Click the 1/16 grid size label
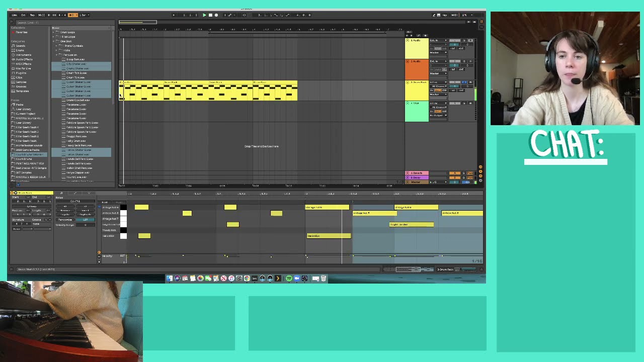This screenshot has width=644, height=362. point(477,261)
